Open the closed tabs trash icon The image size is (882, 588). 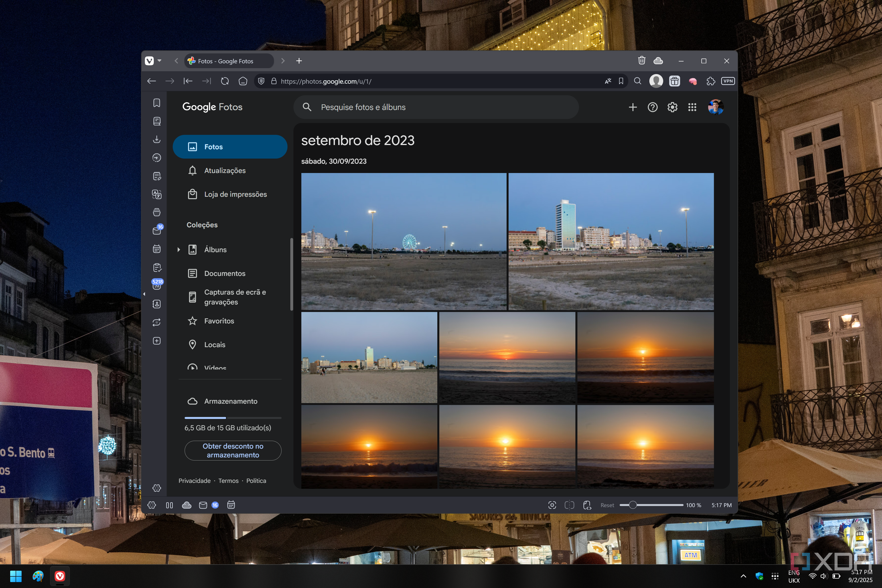(642, 60)
